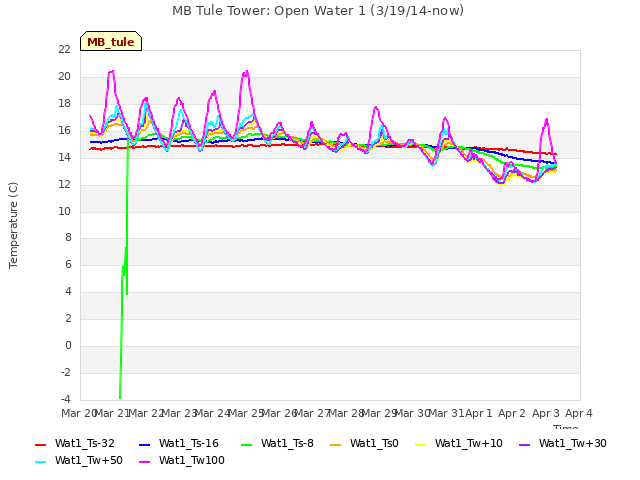Click the yellow Wat1_Tw+10 legend swatch
The image size is (640, 480).
420,444
